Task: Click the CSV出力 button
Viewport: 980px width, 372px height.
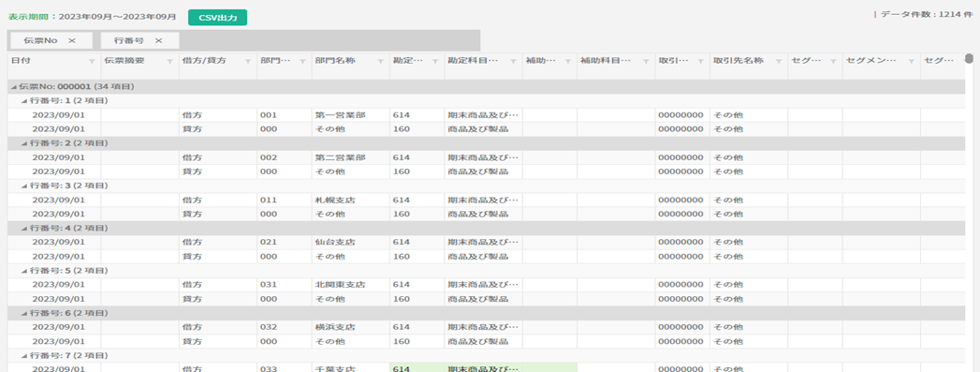Action: click(x=217, y=18)
